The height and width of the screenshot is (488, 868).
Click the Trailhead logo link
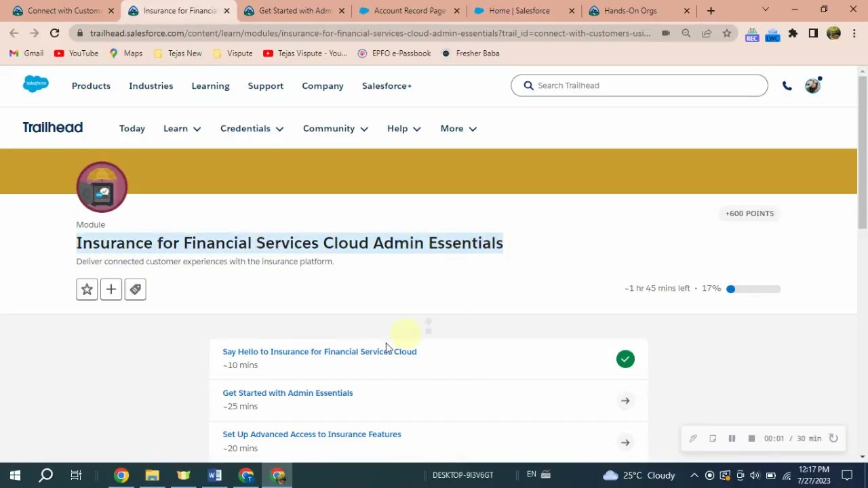[x=53, y=127]
